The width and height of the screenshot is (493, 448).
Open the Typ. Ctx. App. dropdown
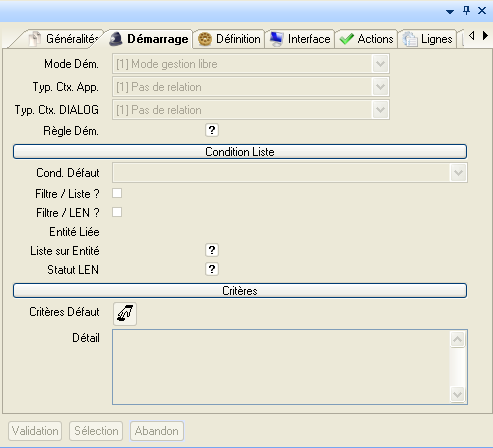point(380,87)
